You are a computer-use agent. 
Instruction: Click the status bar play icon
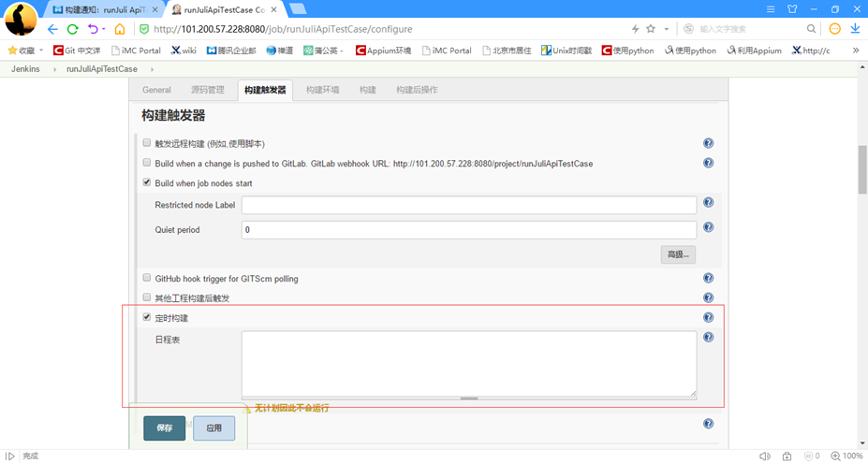(x=10, y=456)
